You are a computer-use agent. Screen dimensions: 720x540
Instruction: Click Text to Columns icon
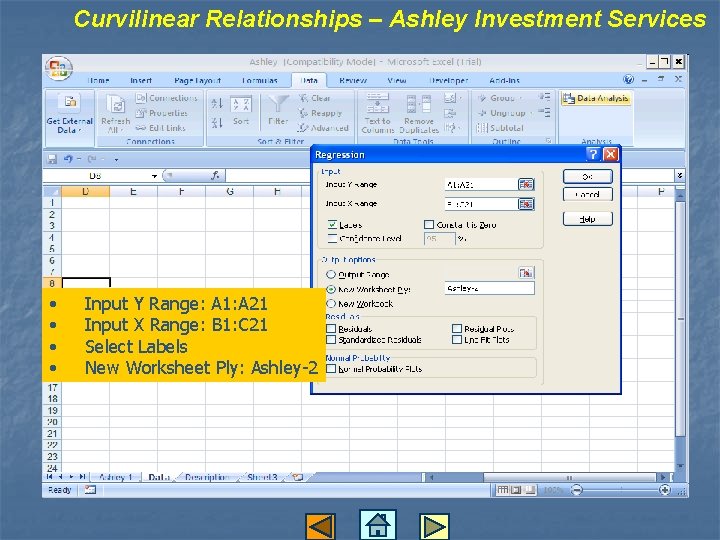(x=377, y=103)
